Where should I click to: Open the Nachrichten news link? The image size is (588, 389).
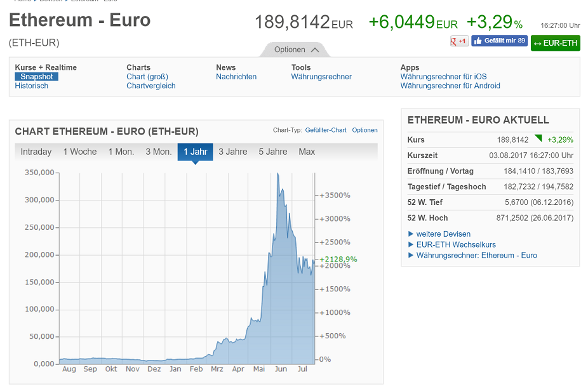(x=236, y=76)
